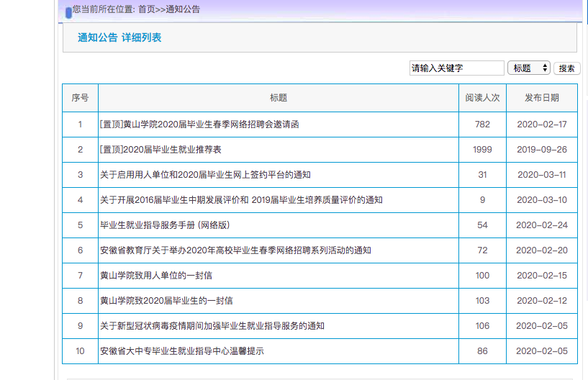Click the 通知公告 详细列表 heading
This screenshot has width=588, height=380.
[119, 37]
